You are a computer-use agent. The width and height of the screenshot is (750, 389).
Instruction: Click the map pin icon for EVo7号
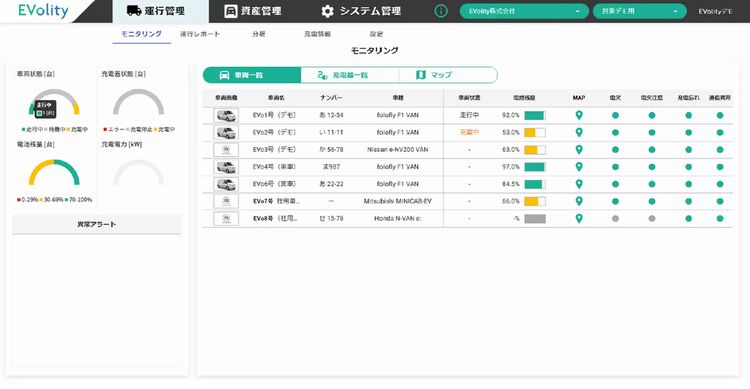[579, 201]
